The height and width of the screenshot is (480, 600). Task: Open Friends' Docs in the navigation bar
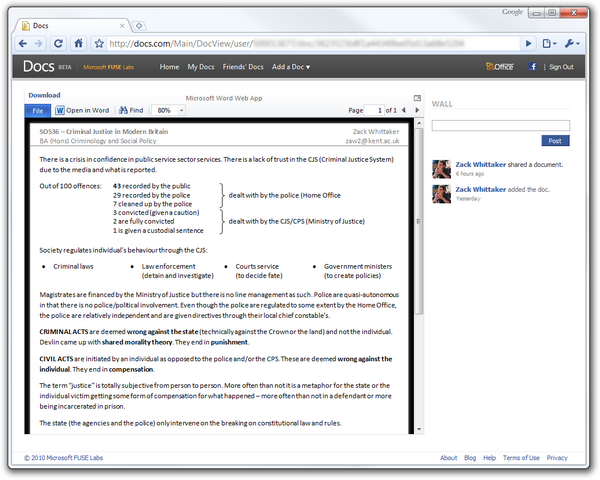tap(243, 67)
